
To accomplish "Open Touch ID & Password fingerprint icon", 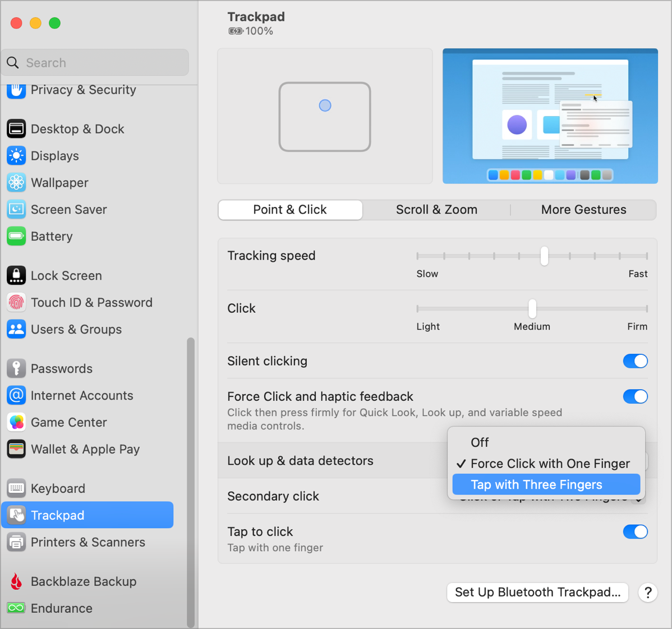I will pos(16,303).
